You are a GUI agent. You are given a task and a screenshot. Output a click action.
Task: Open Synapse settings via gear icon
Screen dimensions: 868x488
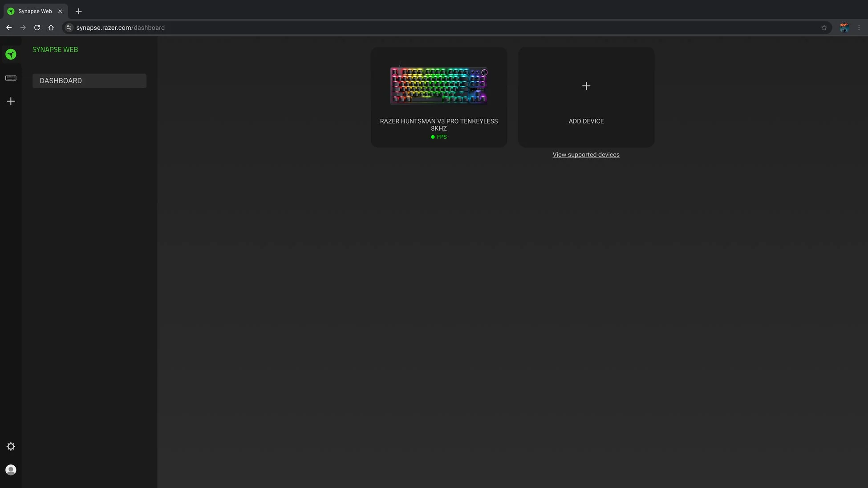[x=11, y=446]
